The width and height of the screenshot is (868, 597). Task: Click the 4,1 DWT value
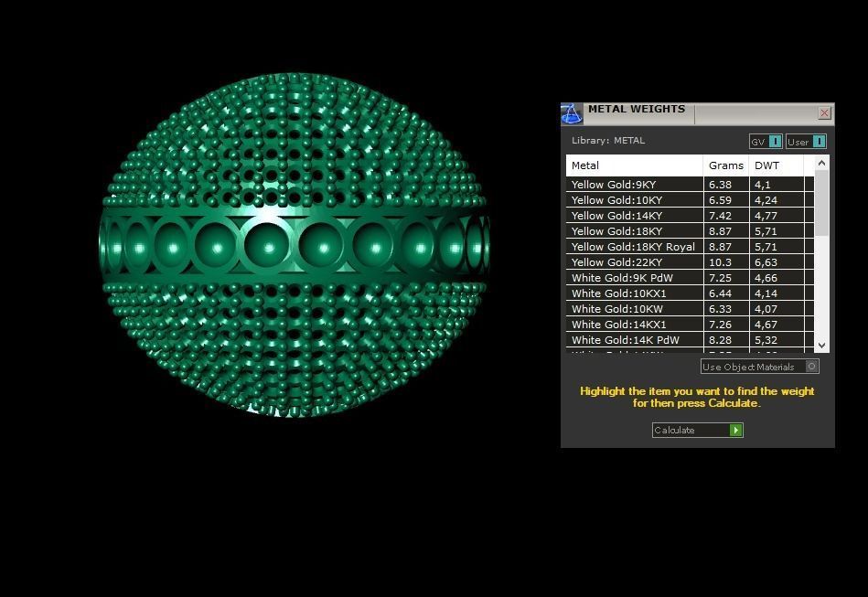(762, 185)
